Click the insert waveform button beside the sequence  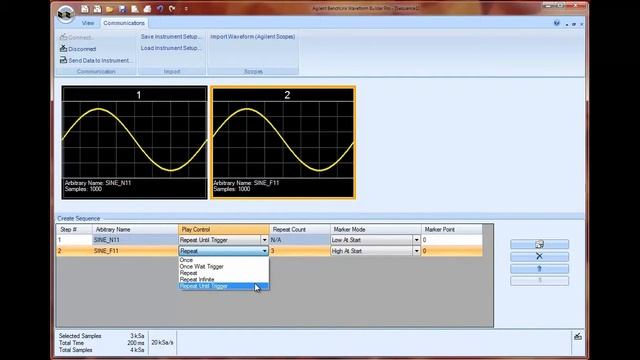[x=539, y=244]
